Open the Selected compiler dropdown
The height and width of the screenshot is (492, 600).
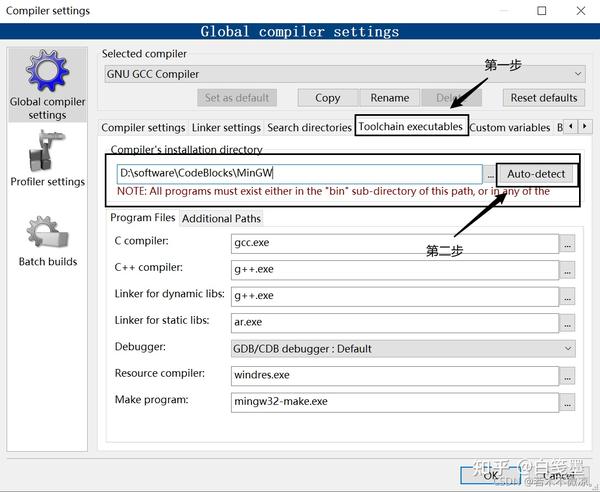[345, 74]
